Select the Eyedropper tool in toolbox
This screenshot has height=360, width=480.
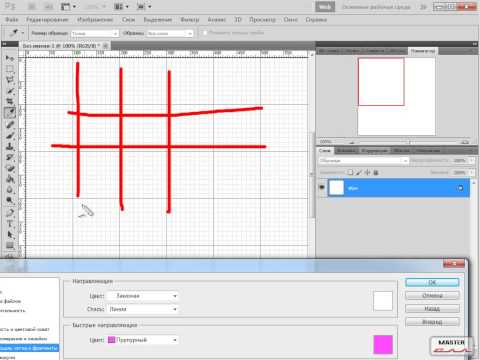click(x=10, y=113)
